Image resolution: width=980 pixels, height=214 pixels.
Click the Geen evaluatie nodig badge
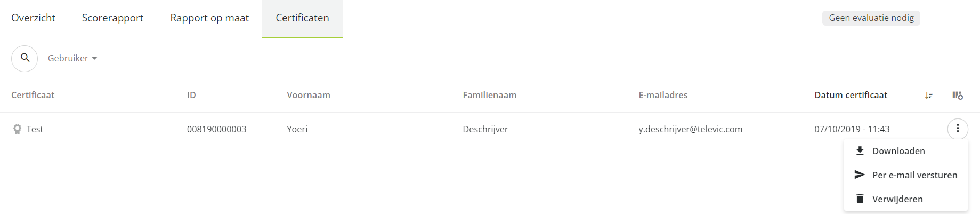point(871,18)
